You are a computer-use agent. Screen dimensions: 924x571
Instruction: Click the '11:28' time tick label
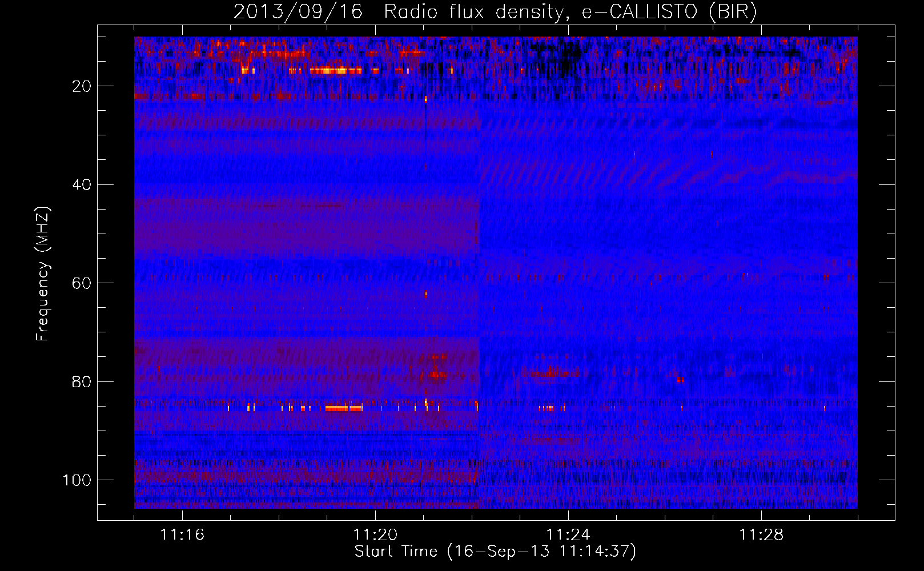pos(761,535)
